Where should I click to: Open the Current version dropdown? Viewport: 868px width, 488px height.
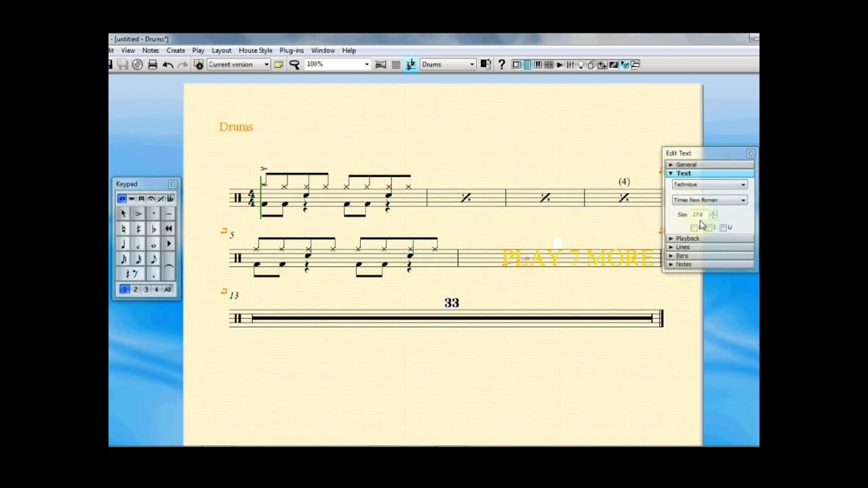pos(239,64)
